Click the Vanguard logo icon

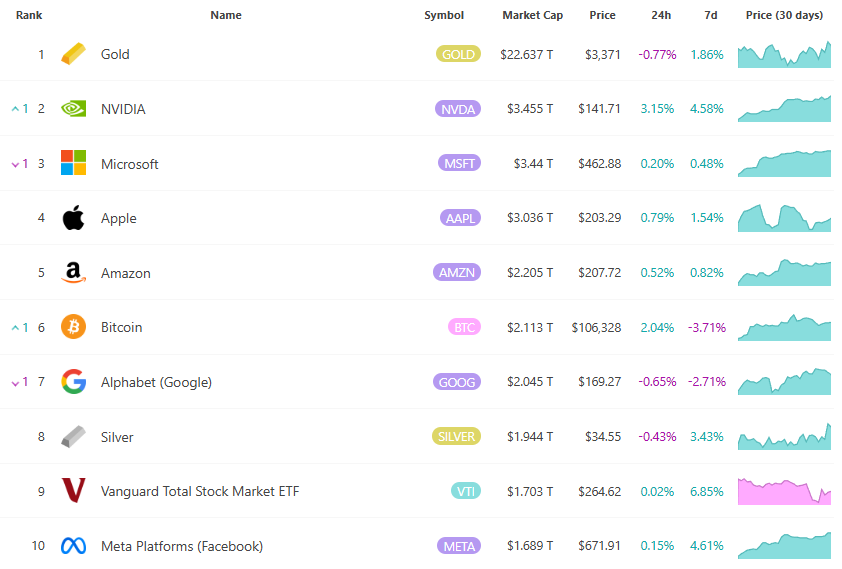coord(74,491)
